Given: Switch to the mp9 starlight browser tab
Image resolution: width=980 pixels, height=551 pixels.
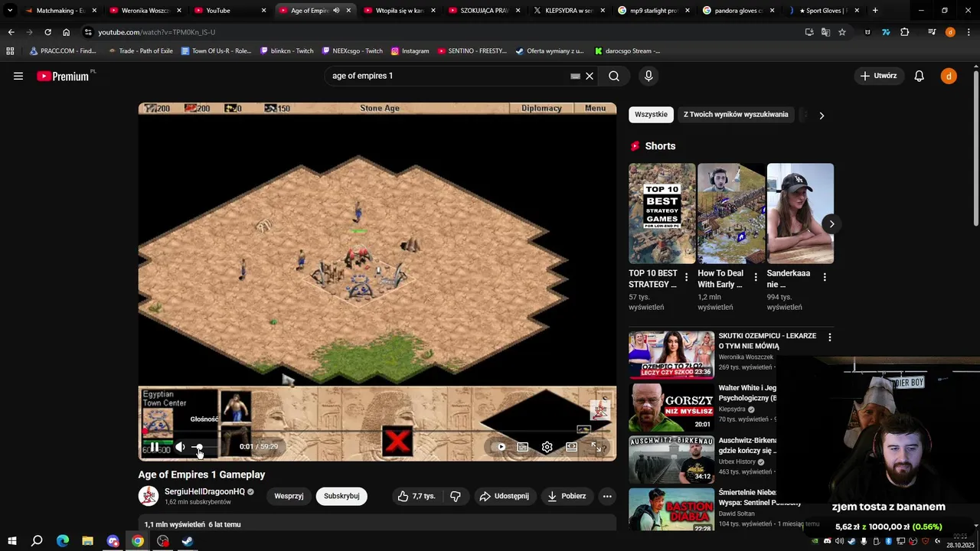Looking at the screenshot, I should tap(654, 11).
